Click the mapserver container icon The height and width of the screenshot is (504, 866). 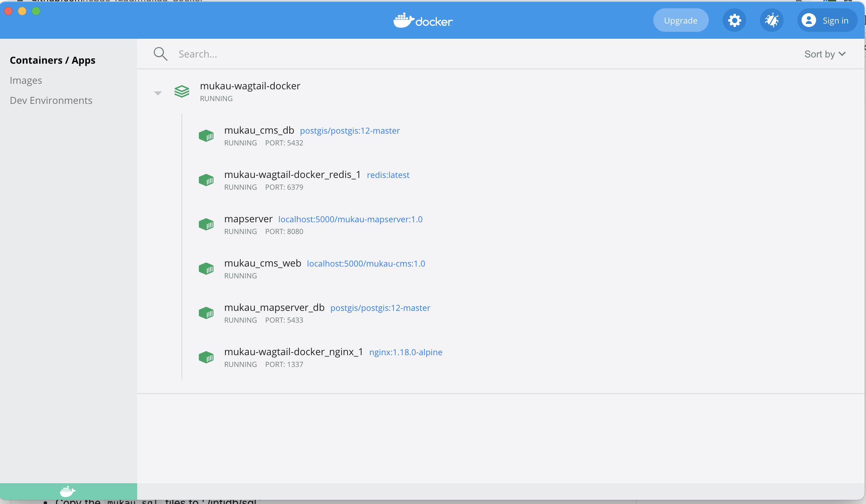(206, 224)
